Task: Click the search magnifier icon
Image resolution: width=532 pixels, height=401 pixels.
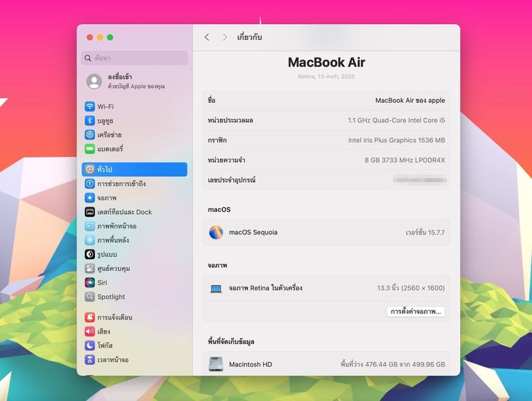Action: pyautogui.click(x=88, y=58)
